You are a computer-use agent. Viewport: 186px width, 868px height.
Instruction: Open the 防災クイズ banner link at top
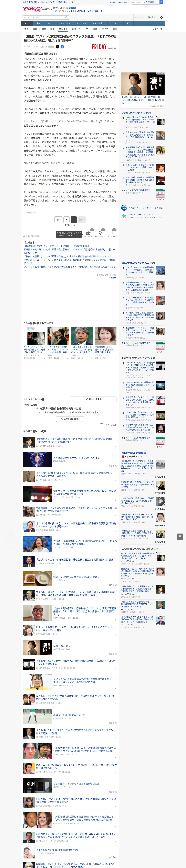50,2
